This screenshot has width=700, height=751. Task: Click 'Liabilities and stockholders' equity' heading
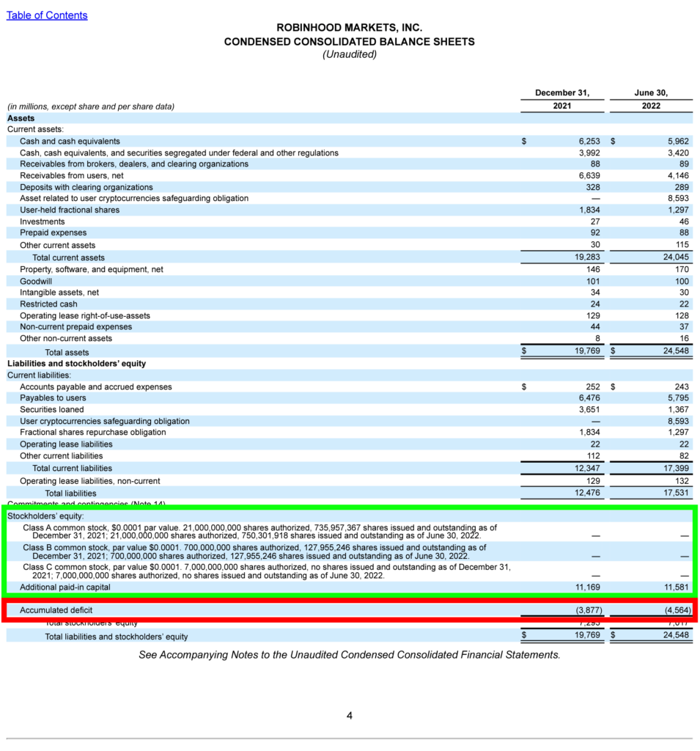click(x=77, y=364)
